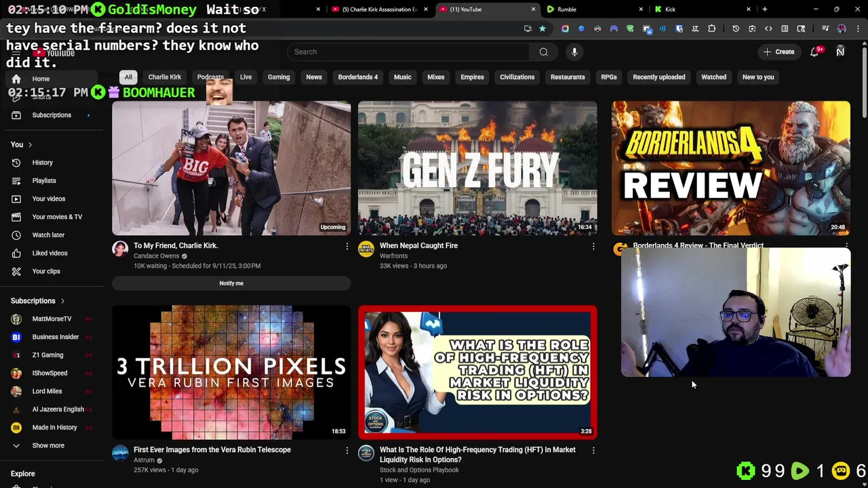Click Notify me for Candace Owens video
Viewport: 868px width, 488px height.
click(x=231, y=283)
